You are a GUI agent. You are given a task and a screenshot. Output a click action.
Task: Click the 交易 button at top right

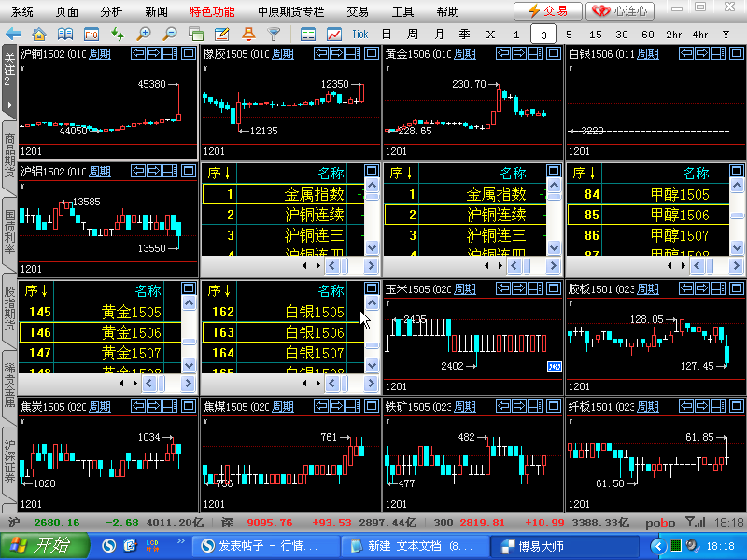point(548,11)
